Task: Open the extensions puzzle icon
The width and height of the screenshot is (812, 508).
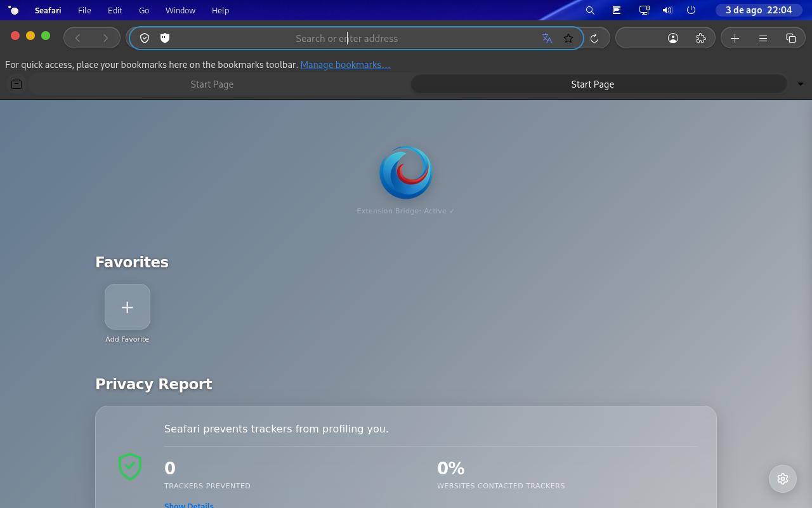Action: 701,38
